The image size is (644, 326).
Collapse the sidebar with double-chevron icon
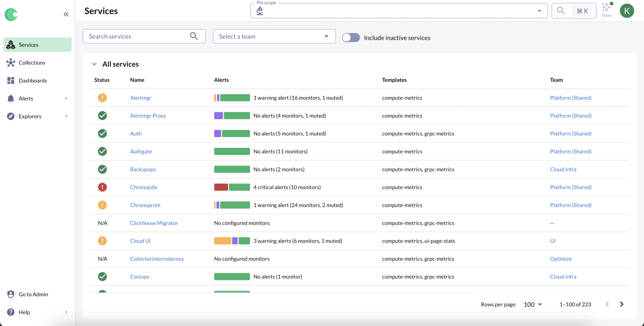(x=66, y=14)
